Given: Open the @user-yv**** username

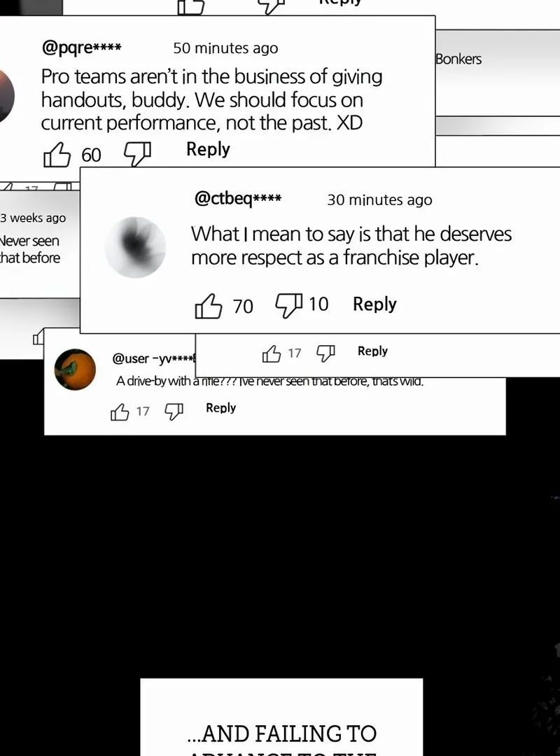Looking at the screenshot, I should (x=154, y=358).
